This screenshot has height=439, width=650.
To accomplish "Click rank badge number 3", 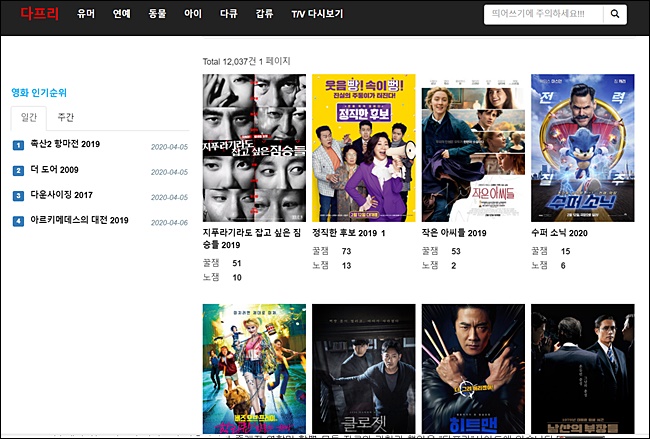I will (x=18, y=196).
